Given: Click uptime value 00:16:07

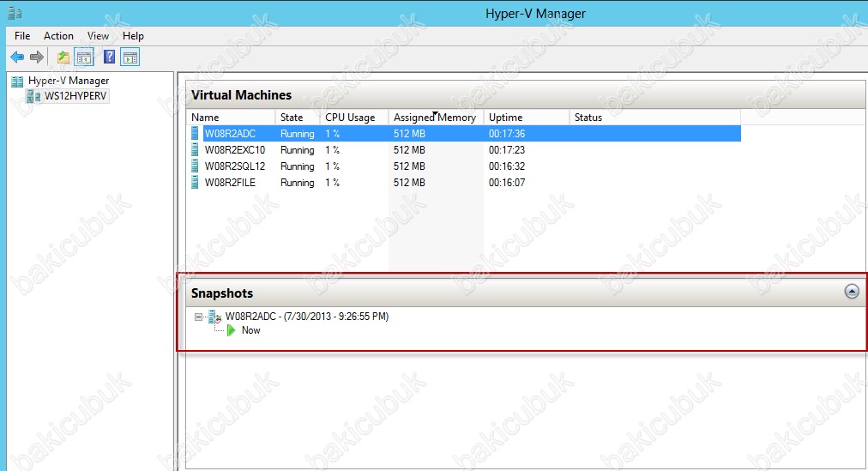Looking at the screenshot, I should coord(507,182).
